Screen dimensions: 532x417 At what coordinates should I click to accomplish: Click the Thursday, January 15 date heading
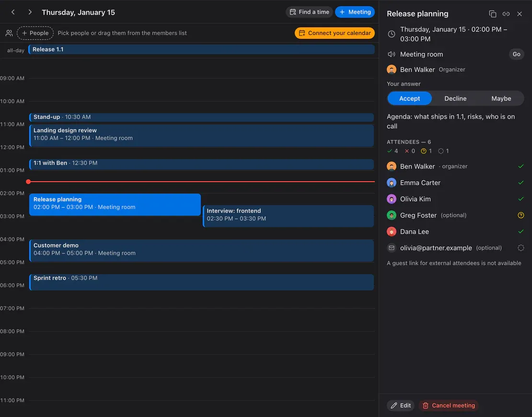tap(79, 12)
